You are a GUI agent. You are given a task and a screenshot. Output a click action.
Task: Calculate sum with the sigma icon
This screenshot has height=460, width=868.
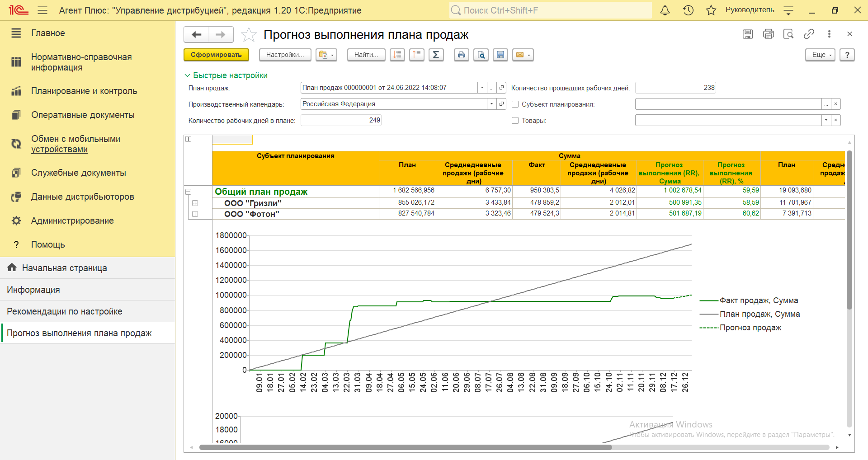tap(436, 55)
